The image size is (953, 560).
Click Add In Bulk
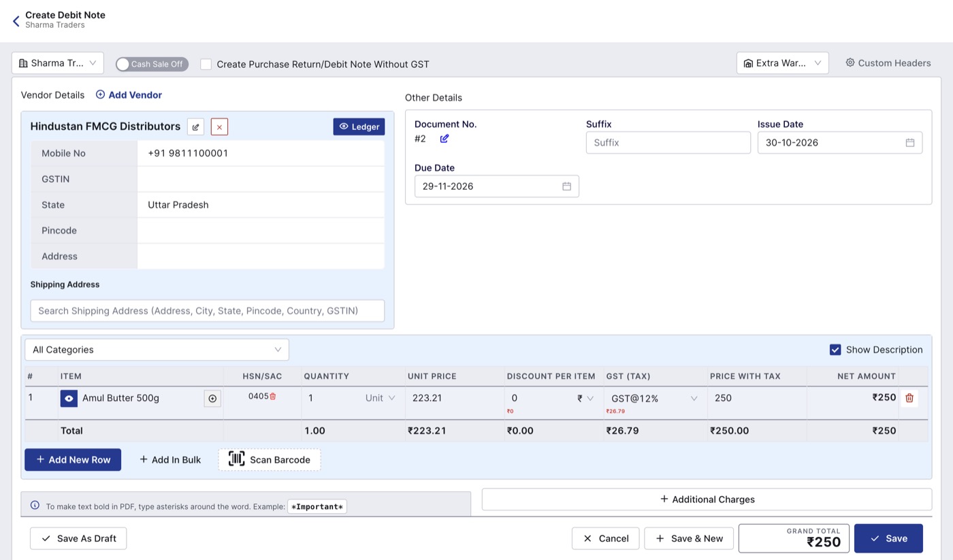point(170,460)
